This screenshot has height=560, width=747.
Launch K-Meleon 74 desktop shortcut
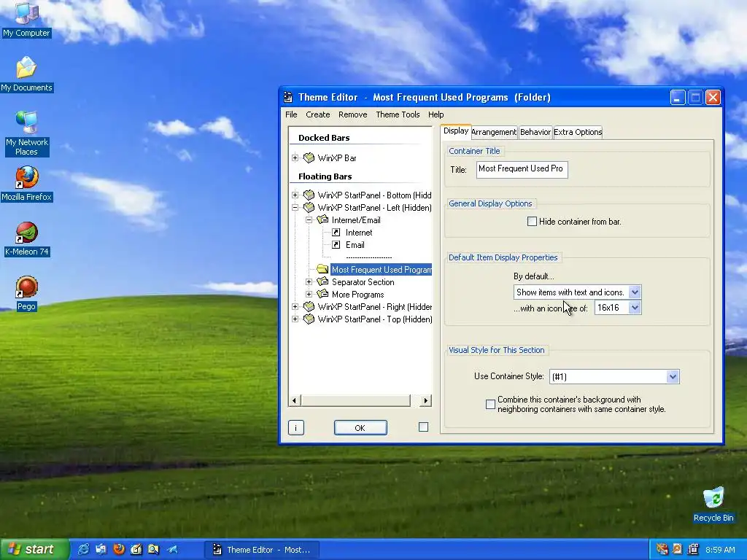coord(26,239)
